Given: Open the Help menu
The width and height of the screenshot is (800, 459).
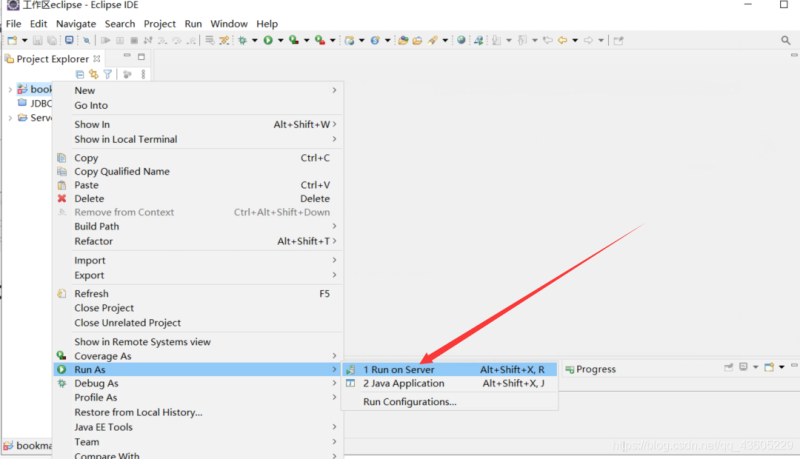Looking at the screenshot, I should 267,24.
